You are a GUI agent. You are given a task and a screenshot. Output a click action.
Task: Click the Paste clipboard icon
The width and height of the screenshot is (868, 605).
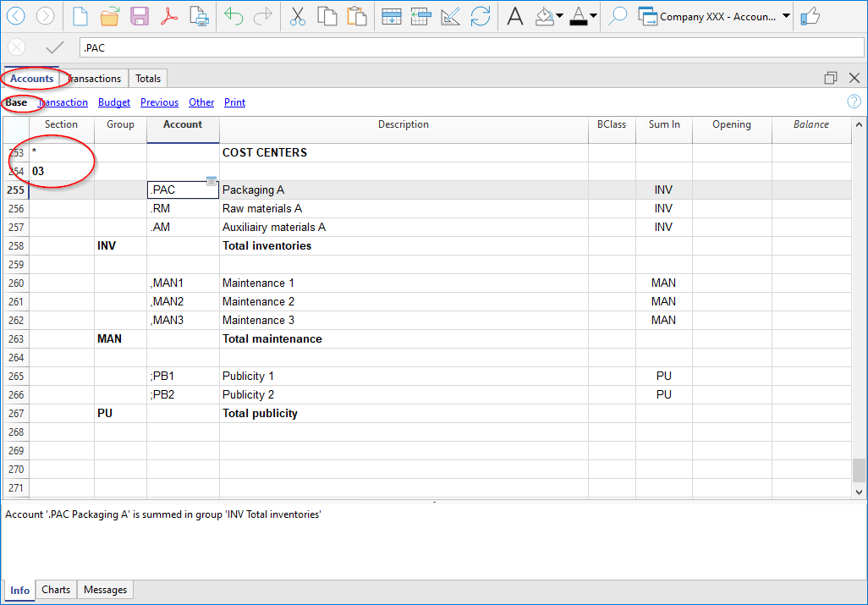pos(357,16)
